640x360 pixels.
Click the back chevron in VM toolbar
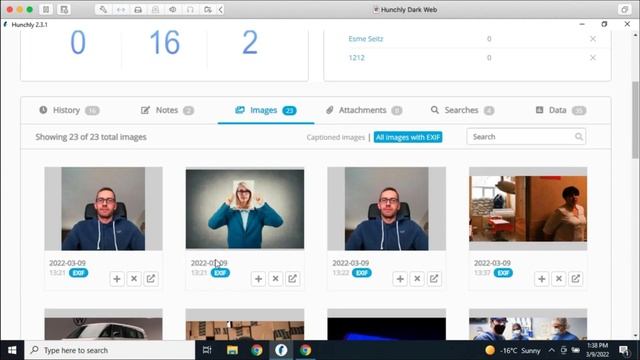(x=220, y=9)
